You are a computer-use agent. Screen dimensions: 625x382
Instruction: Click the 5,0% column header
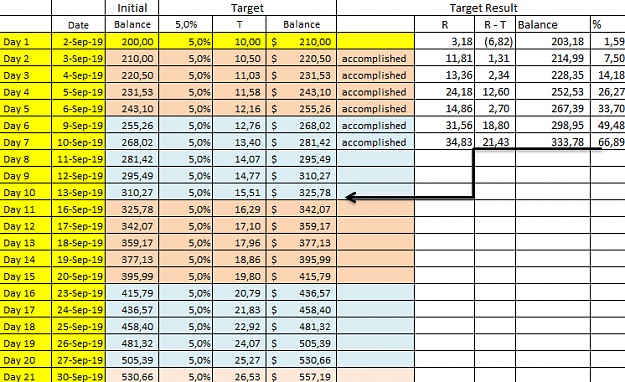point(185,24)
